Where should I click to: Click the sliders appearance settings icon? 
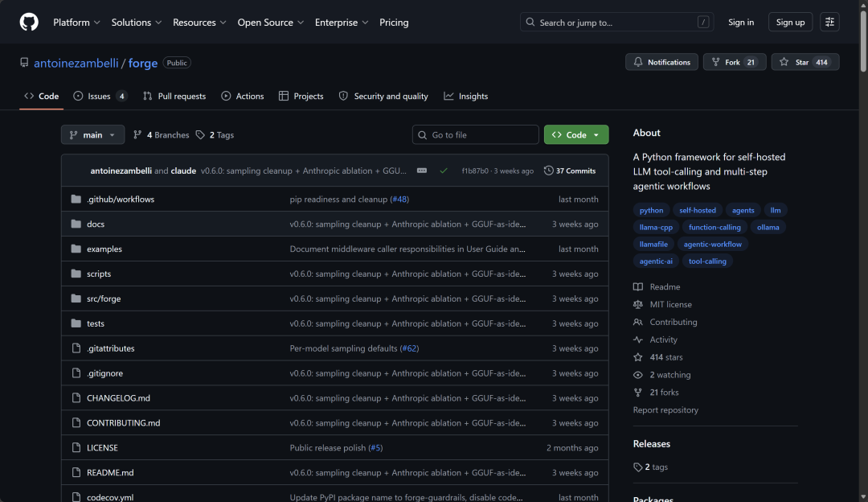(829, 23)
